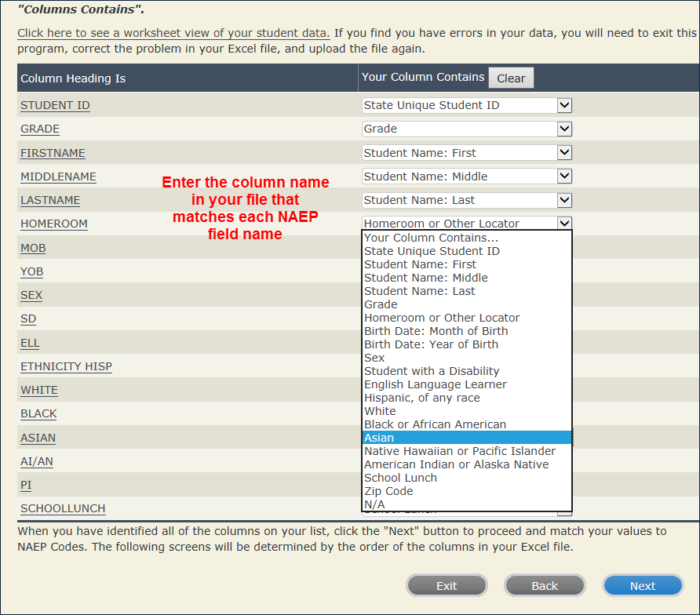The height and width of the screenshot is (615, 700).
Task: Select highlighted 'Asian' option in the list
Action: point(467,438)
